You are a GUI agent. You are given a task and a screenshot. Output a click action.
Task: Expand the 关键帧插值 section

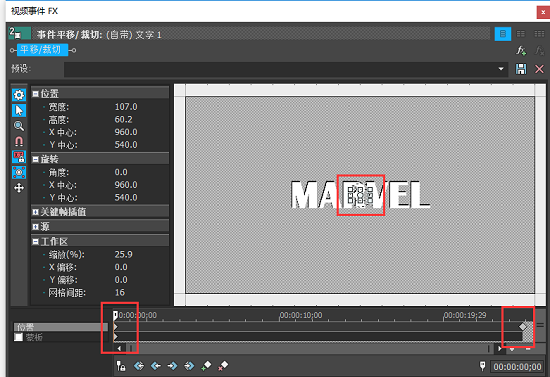point(35,212)
